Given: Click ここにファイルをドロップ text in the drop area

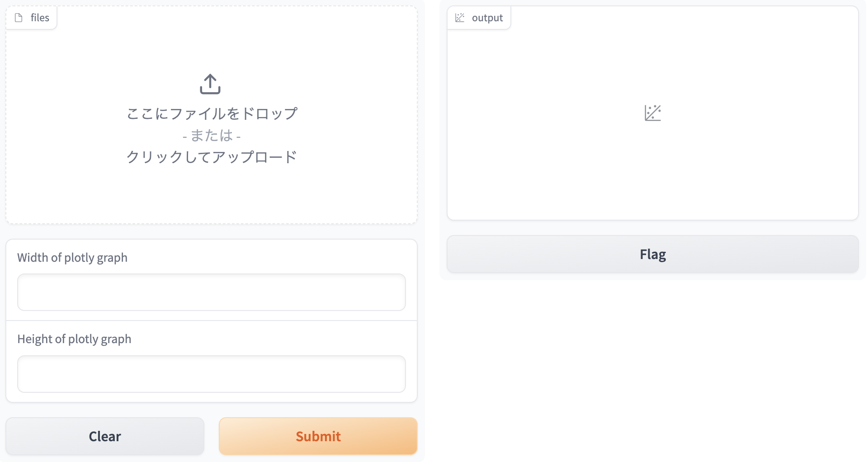Looking at the screenshot, I should pos(212,113).
